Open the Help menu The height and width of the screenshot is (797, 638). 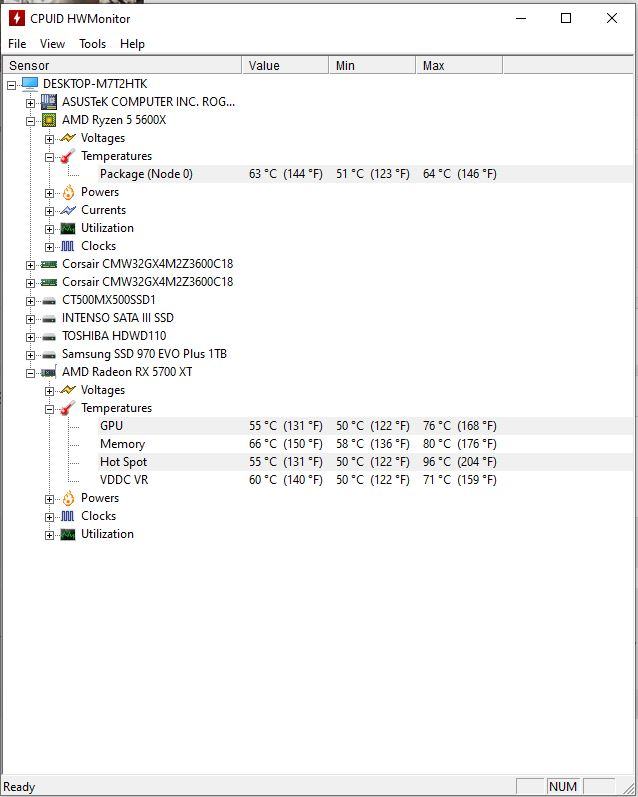tap(132, 44)
